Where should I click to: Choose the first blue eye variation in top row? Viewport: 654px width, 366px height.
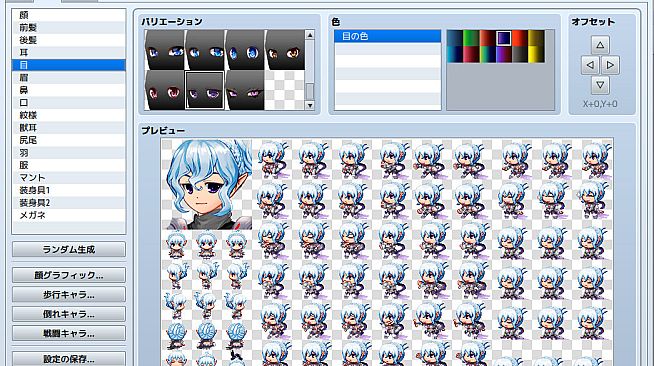pos(164,50)
